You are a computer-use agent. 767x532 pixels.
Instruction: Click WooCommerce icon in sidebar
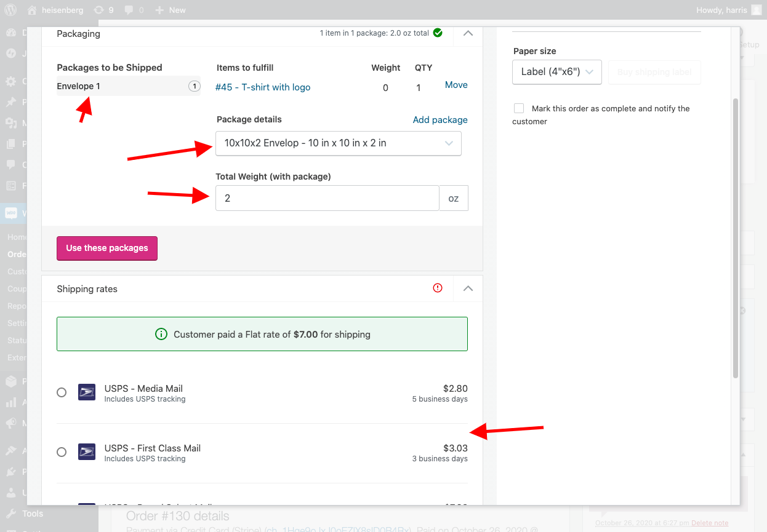[x=11, y=213]
